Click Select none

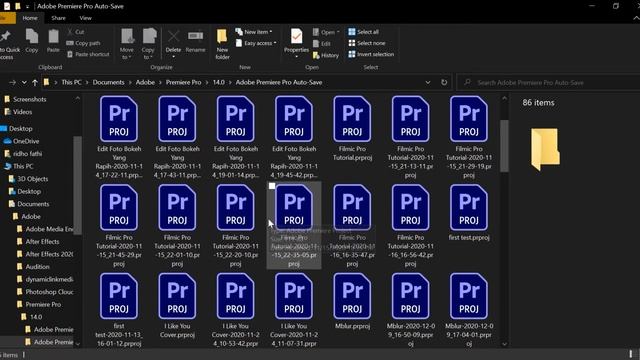click(367, 43)
